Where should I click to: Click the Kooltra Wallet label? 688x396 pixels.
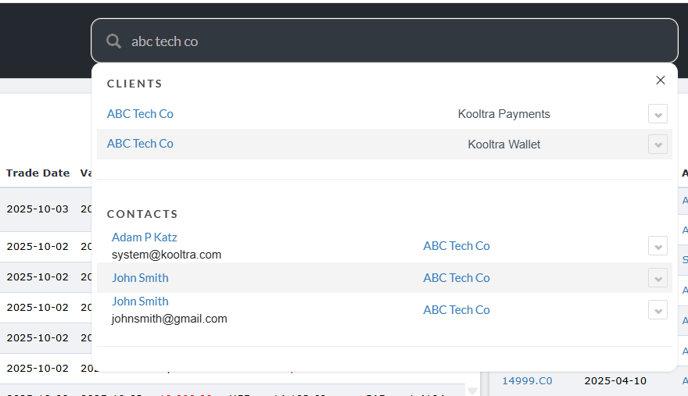pos(504,144)
